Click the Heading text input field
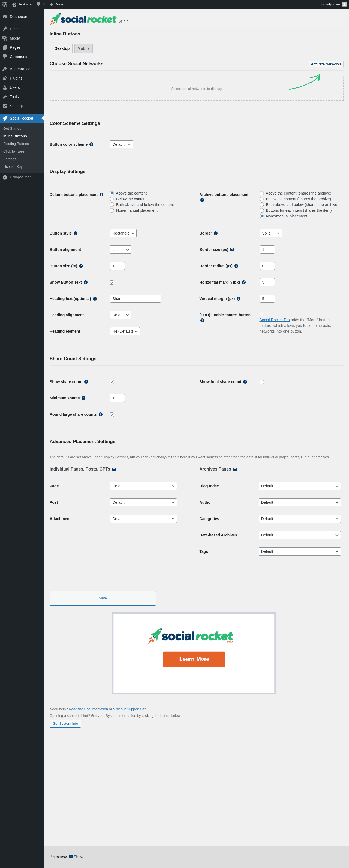 [x=135, y=299]
